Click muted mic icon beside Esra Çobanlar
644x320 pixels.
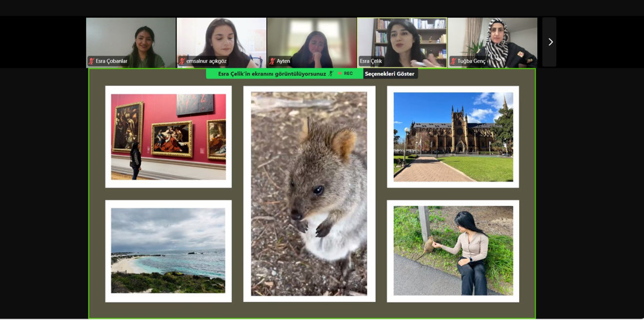pyautogui.click(x=91, y=61)
